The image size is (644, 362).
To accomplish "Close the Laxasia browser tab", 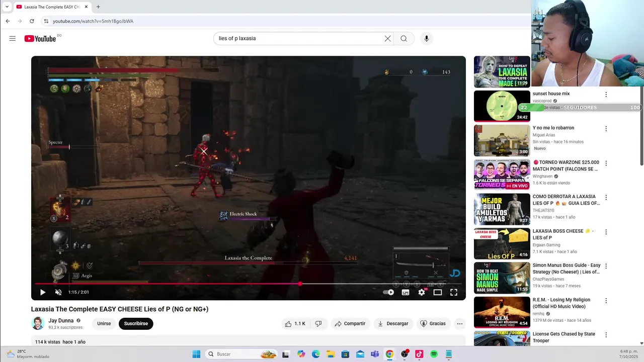I will coord(86,7).
